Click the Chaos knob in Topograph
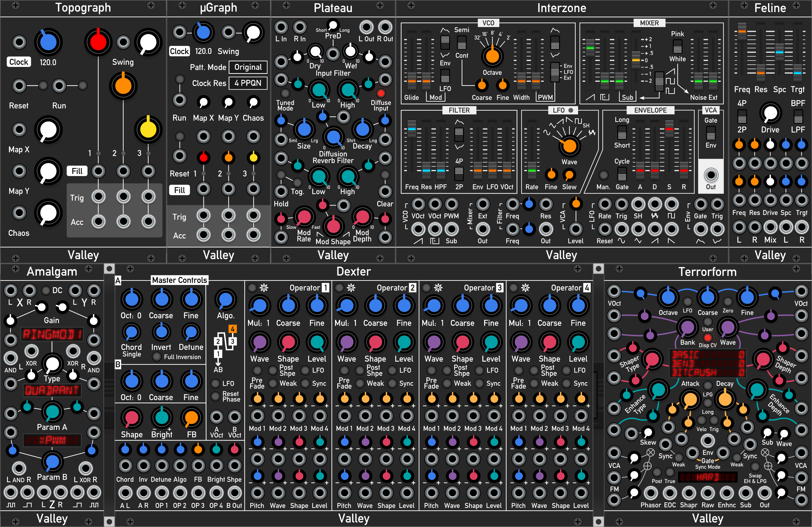The height and width of the screenshot is (527, 812). point(48,213)
